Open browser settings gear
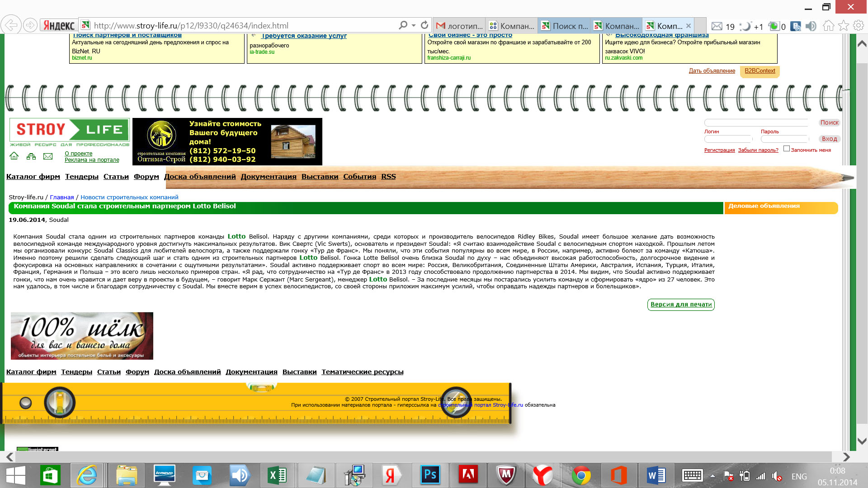 (x=858, y=26)
